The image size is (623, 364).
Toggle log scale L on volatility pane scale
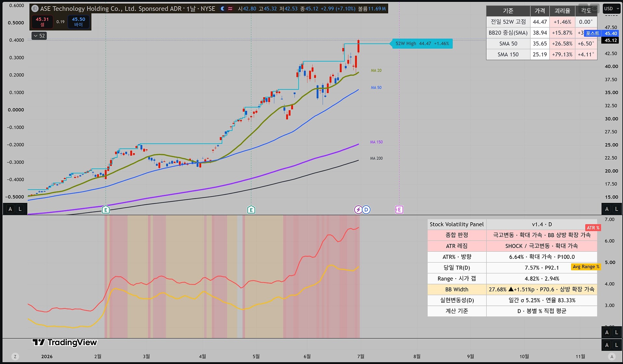pos(617,332)
